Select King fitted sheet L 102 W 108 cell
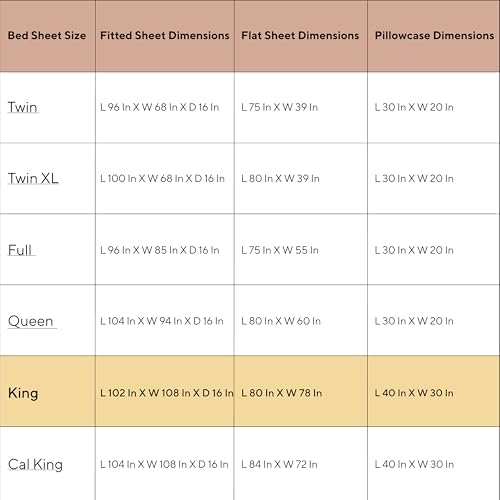Screen dimensions: 500x500 pos(167,393)
